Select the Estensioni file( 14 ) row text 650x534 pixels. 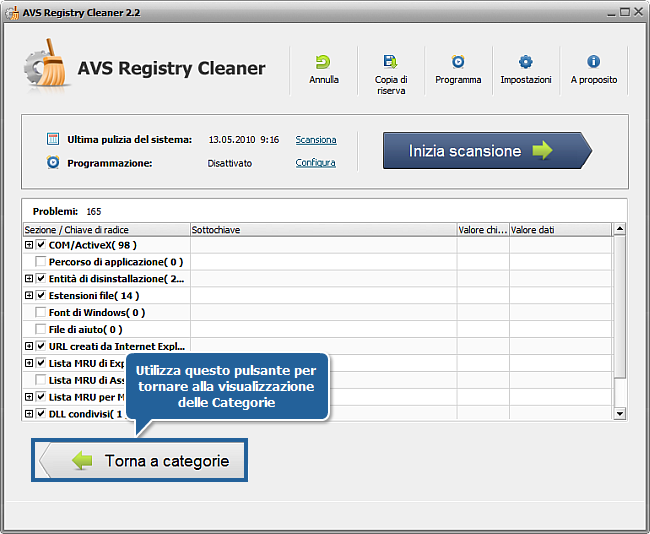click(94, 296)
